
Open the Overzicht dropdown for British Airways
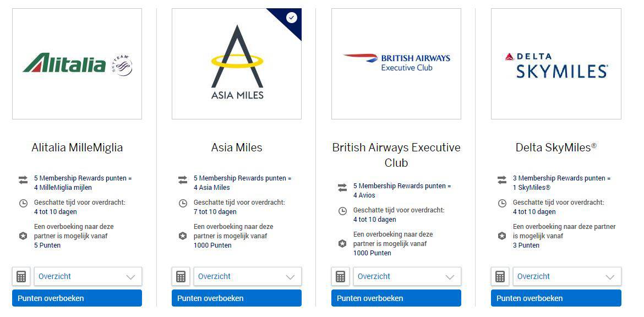point(407,276)
